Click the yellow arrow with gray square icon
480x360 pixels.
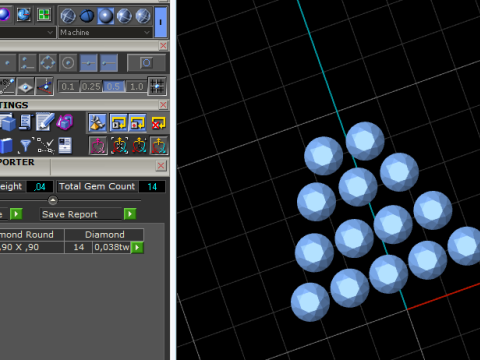click(x=118, y=122)
